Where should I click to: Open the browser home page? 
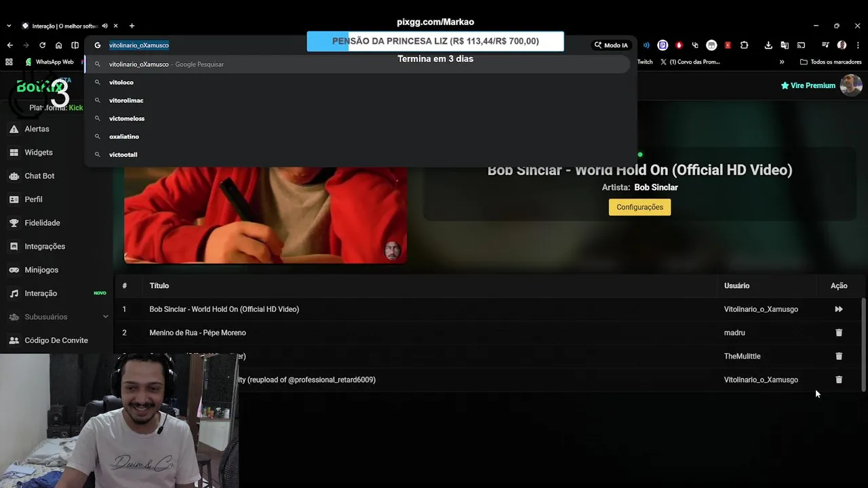click(x=58, y=45)
